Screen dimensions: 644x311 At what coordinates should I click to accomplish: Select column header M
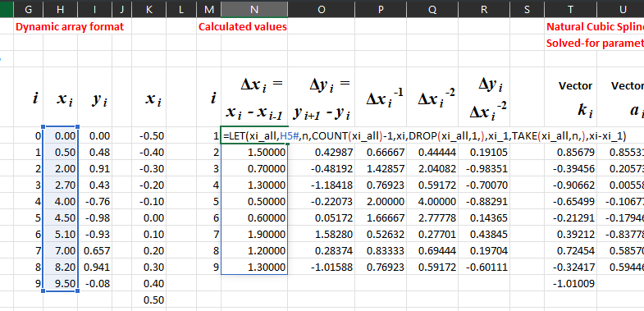pyautogui.click(x=208, y=10)
